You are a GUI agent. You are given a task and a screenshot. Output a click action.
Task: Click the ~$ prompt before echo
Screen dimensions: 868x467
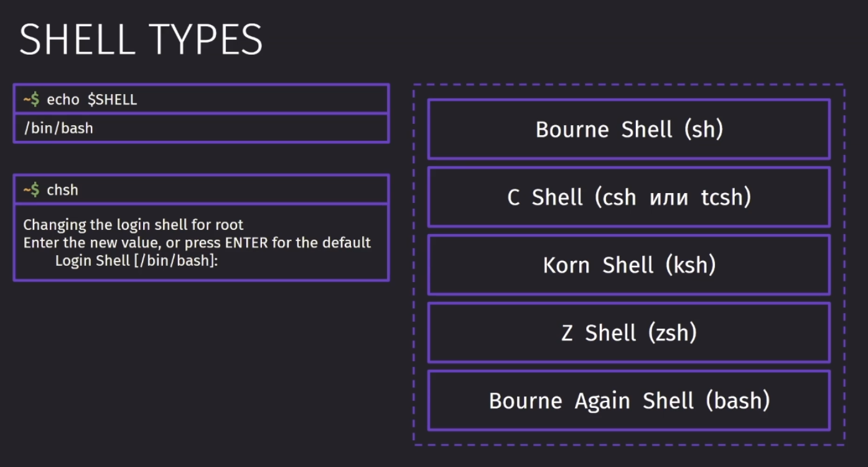pos(32,99)
